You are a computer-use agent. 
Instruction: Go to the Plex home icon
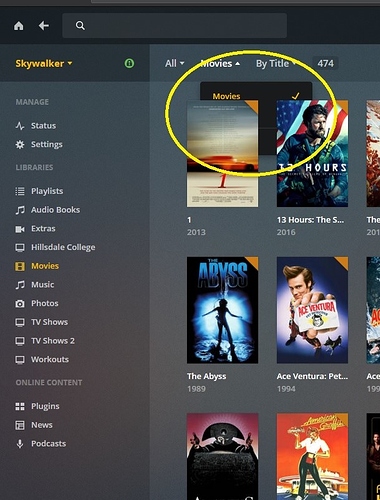pyautogui.click(x=19, y=26)
